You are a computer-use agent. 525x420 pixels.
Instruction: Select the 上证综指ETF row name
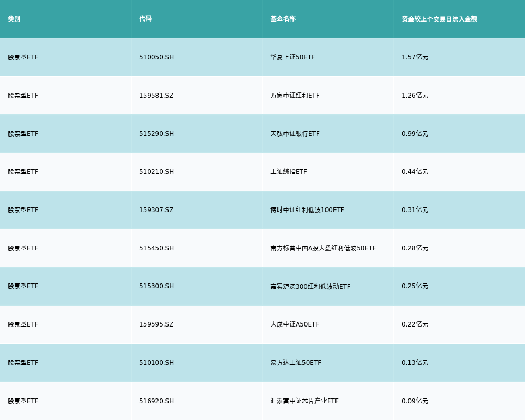tap(288, 172)
